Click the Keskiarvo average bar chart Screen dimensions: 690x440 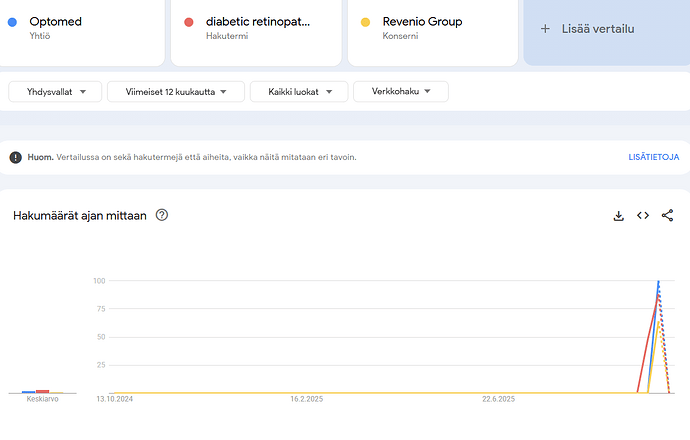click(x=42, y=392)
